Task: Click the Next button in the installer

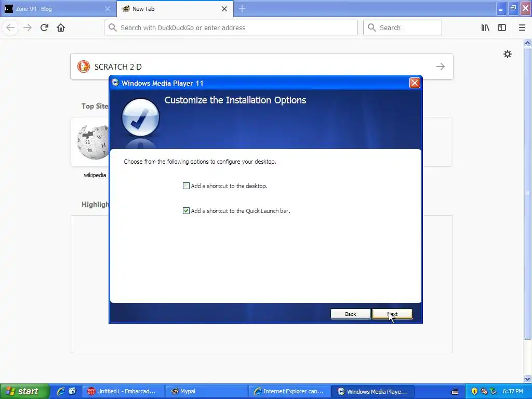Action: [x=392, y=314]
